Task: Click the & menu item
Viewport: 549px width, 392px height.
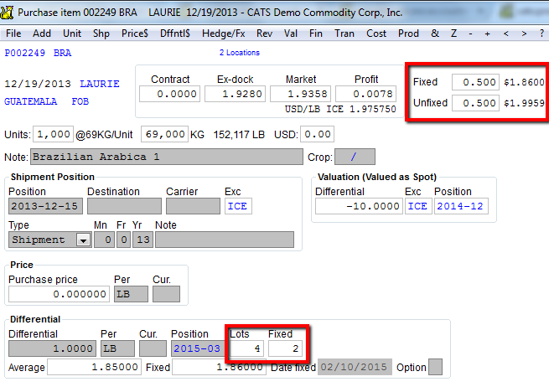Action: click(435, 34)
